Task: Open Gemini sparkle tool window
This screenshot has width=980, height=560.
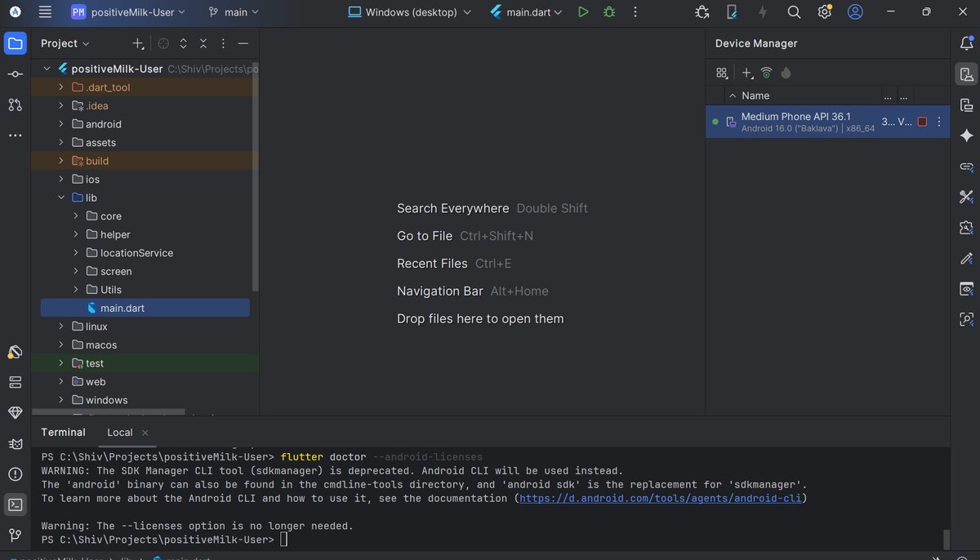Action: coord(967,136)
